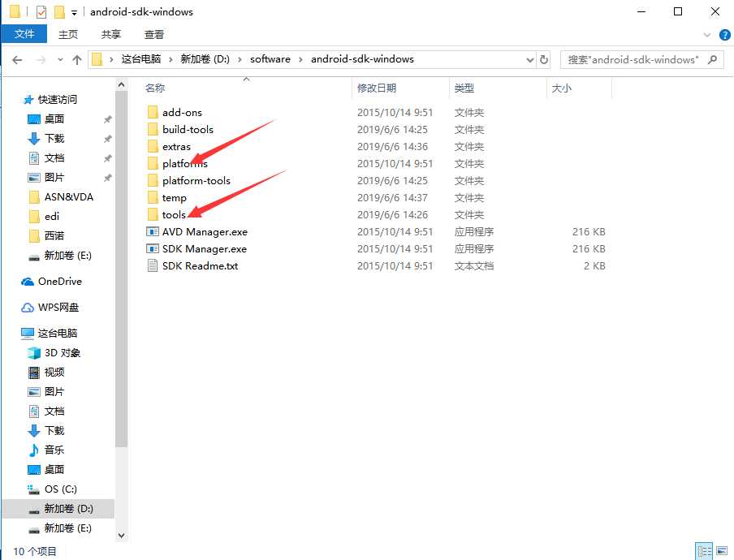
Task: Select 这台电脑 in address breadcrumb
Action: point(141,59)
